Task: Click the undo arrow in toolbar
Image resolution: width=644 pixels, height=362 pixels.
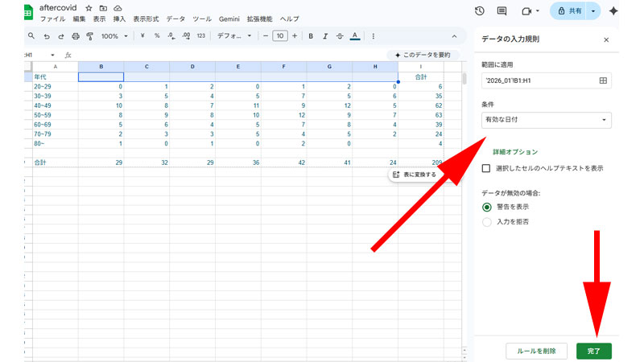Action: (47, 36)
